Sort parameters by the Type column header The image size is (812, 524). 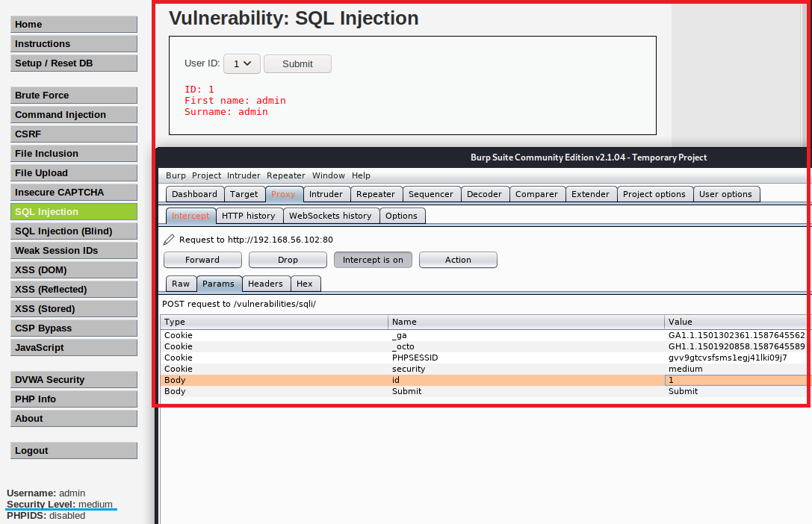(274, 322)
